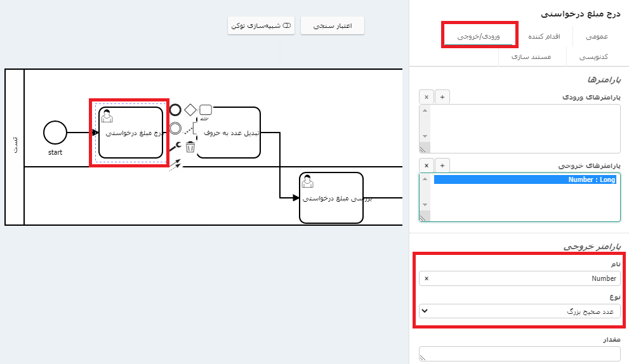Image resolution: width=629 pixels, height=364 pixels.
Task: Toggle شبیه‌سازی توکن token simulation
Action: click(261, 25)
